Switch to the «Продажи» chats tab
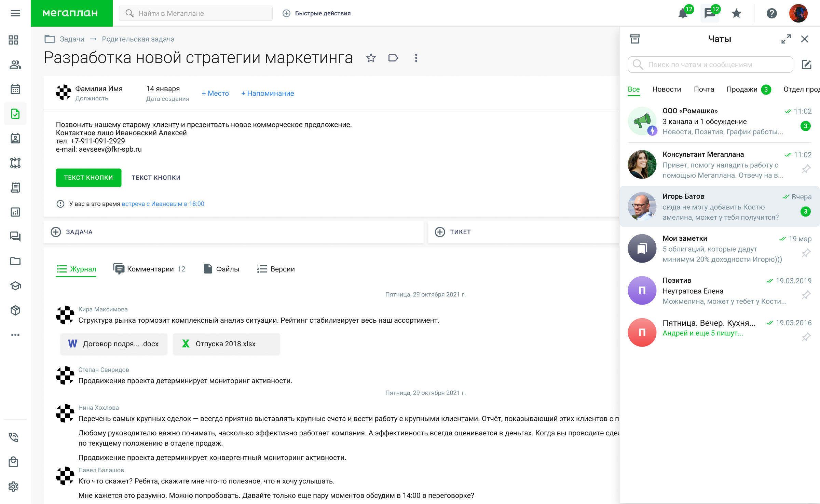This screenshot has width=820, height=504. click(x=742, y=89)
